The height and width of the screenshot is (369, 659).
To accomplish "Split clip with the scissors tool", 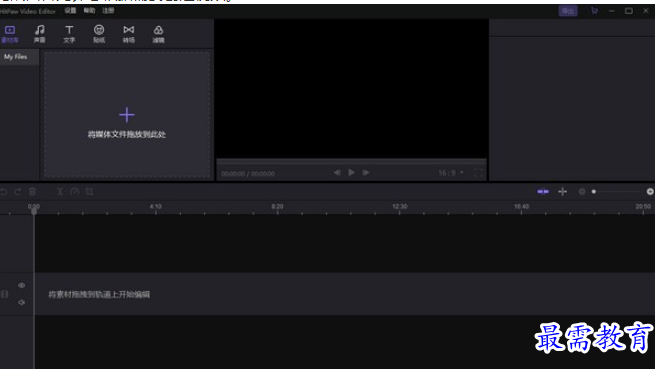I will click(x=60, y=192).
